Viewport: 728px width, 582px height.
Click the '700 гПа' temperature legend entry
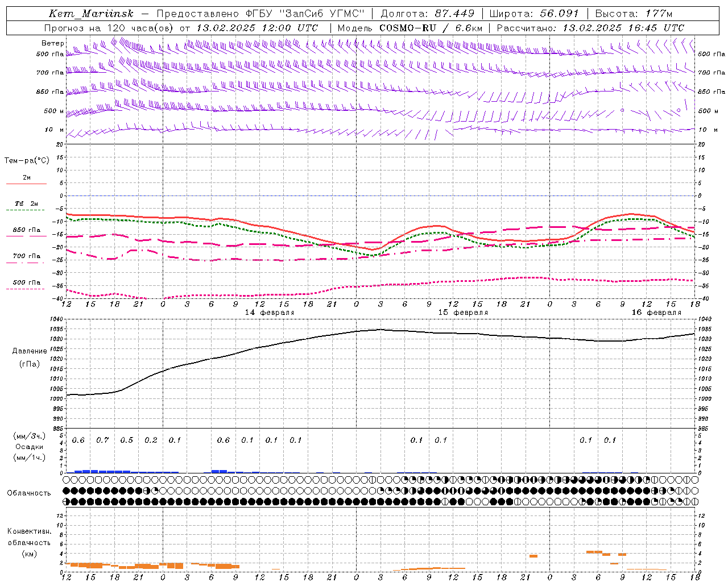[26, 256]
